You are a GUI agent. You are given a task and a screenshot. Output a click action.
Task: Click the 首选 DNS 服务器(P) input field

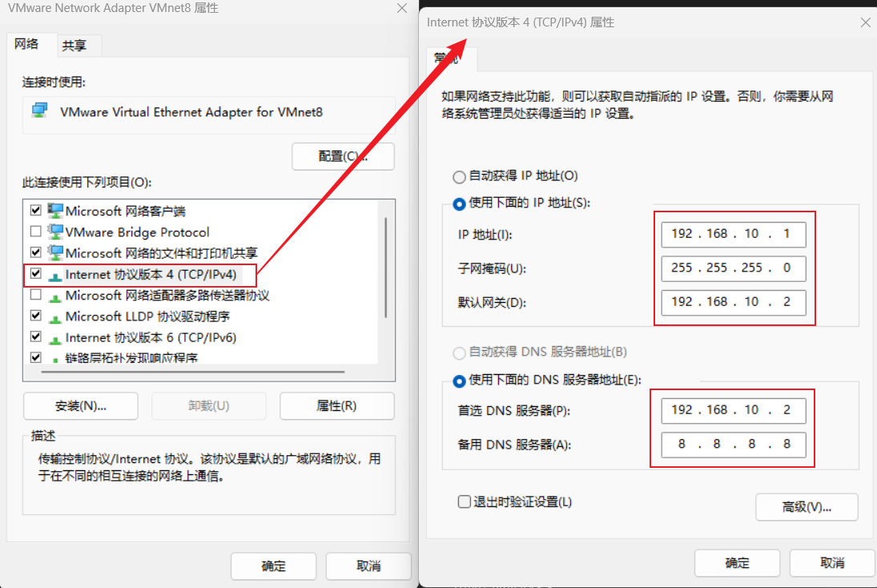point(734,410)
